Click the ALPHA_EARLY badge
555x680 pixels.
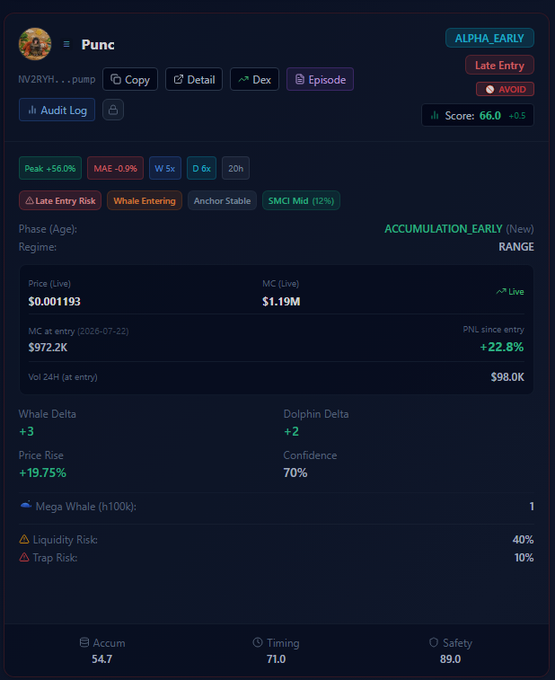(490, 38)
